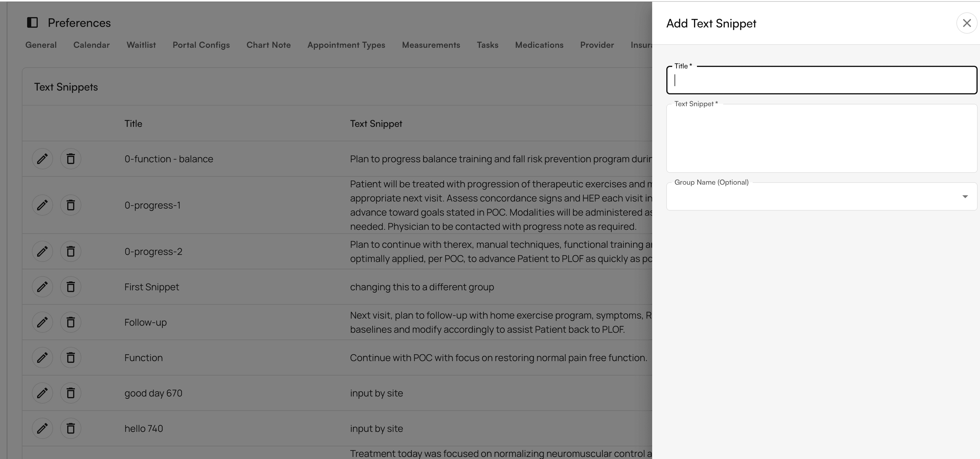Delete the "0-progress-1" snippet
Viewport: 980px width, 459px height.
pos(71,205)
